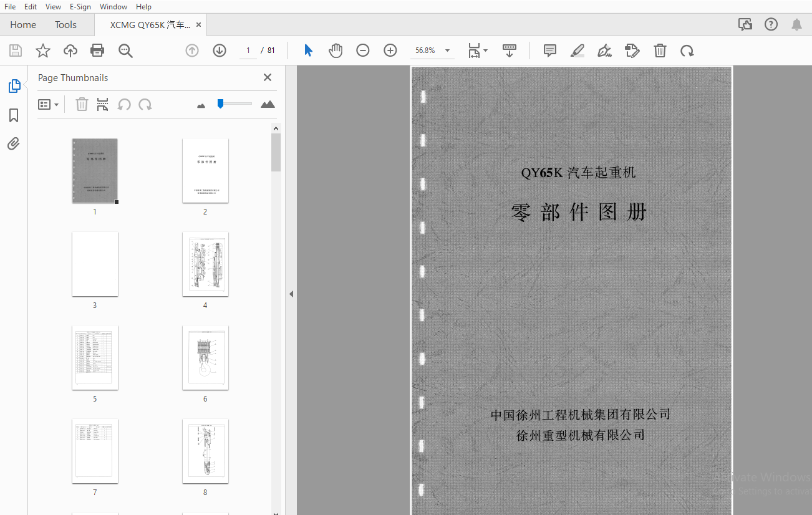This screenshot has height=515, width=812.
Task: Open the E-Sign menu
Action: (x=80, y=7)
